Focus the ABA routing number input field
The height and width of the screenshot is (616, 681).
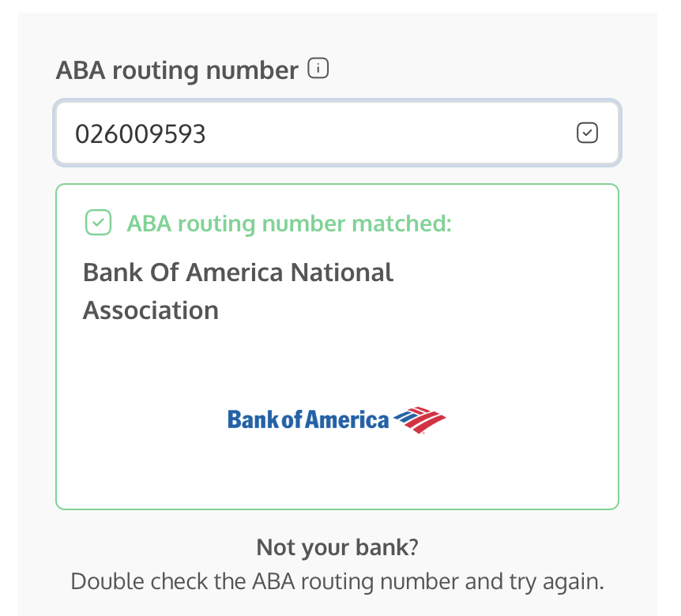pyautogui.click(x=337, y=133)
